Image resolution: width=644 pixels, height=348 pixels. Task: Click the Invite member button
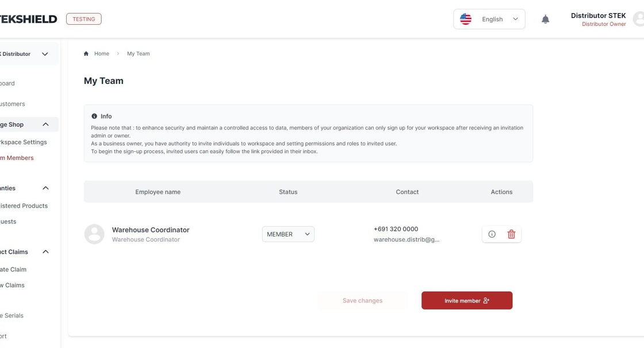[467, 300]
